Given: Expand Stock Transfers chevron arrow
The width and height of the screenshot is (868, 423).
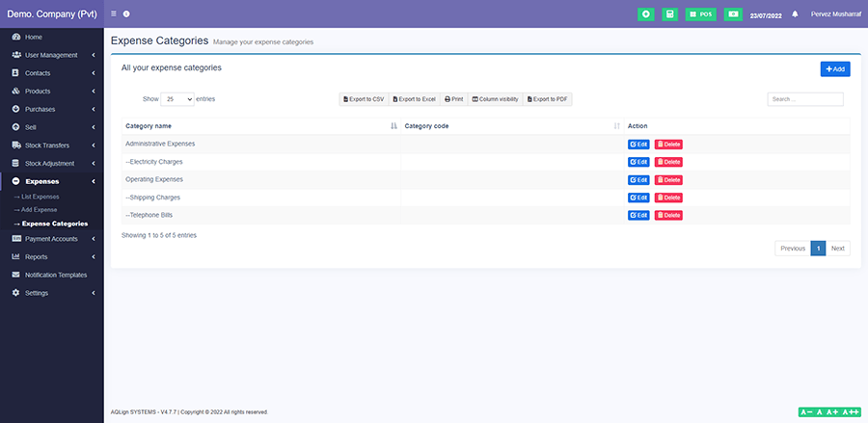Looking at the screenshot, I should [x=94, y=145].
